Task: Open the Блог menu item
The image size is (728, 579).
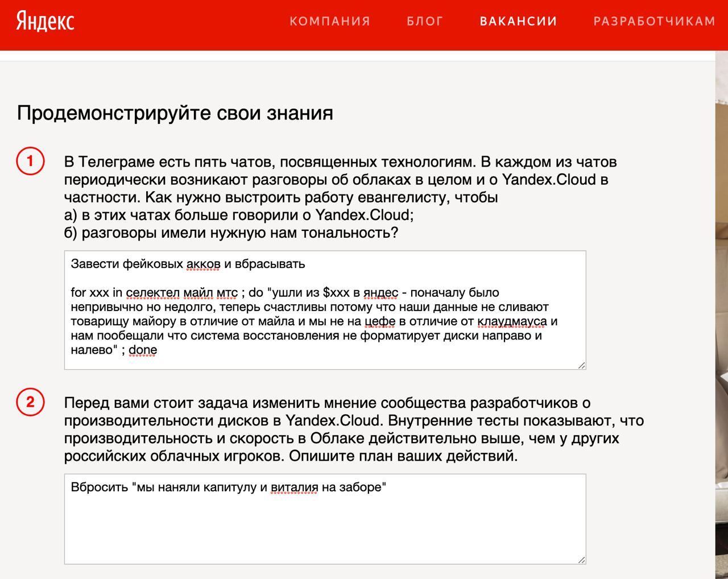Action: (425, 21)
